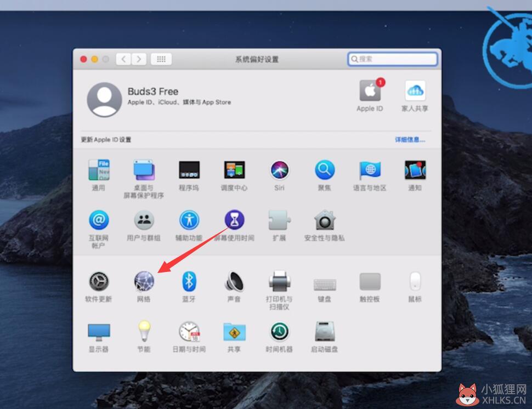This screenshot has height=409, width=532.
Task: Open the Apple ID pane with badge
Action: pyautogui.click(x=370, y=91)
